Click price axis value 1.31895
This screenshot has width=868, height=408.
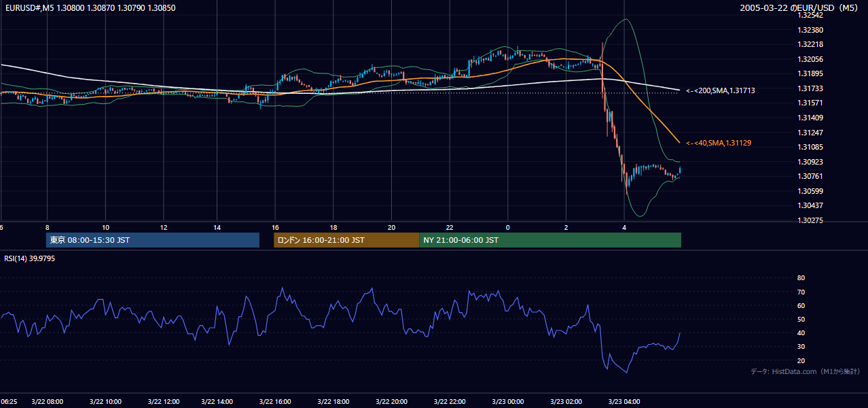810,73
